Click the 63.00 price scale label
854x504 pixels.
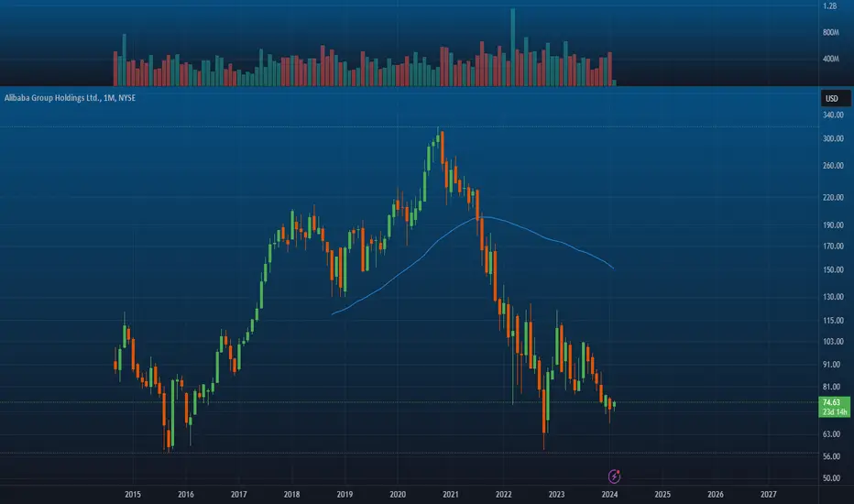pyautogui.click(x=832, y=434)
